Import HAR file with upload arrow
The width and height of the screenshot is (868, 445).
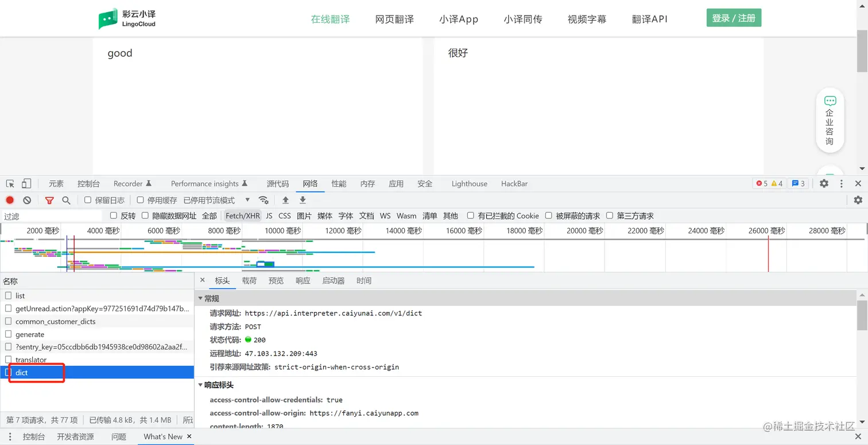[x=285, y=200]
